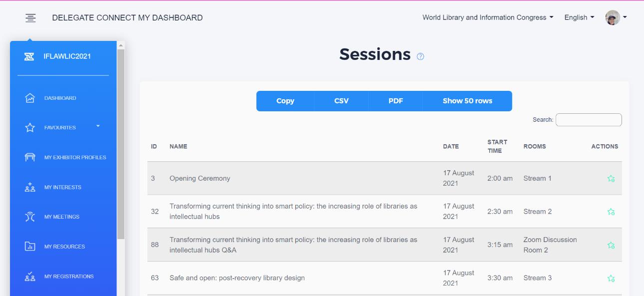This screenshot has height=296, width=644.
Task: Open My Interests in sidebar
Action: (62, 187)
